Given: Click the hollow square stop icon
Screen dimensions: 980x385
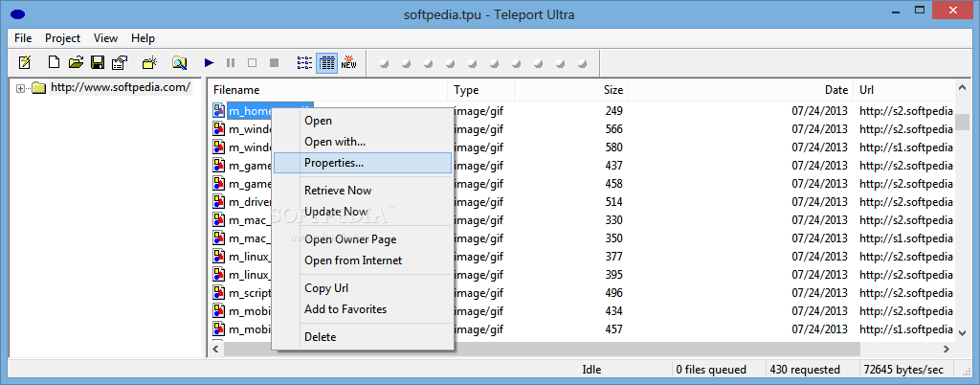Looking at the screenshot, I should (x=252, y=62).
